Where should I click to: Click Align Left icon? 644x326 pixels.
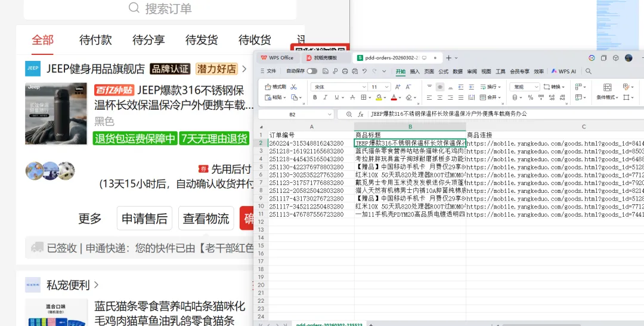429,97
